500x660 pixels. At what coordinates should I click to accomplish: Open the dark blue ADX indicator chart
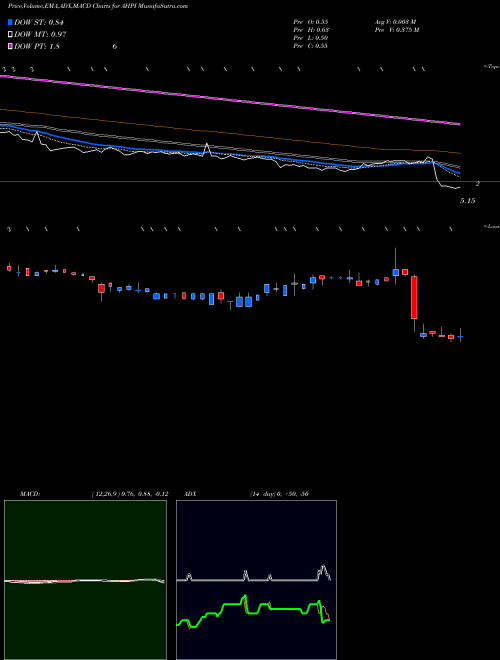[256, 580]
